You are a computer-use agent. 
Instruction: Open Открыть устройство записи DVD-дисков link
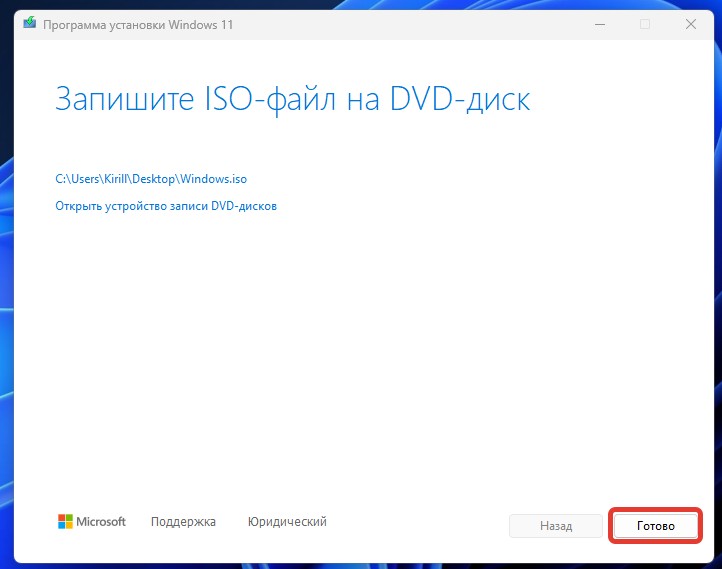coord(166,206)
